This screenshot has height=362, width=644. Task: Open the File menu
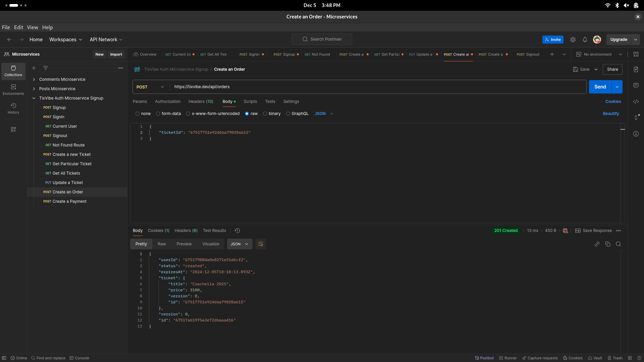[x=6, y=27]
